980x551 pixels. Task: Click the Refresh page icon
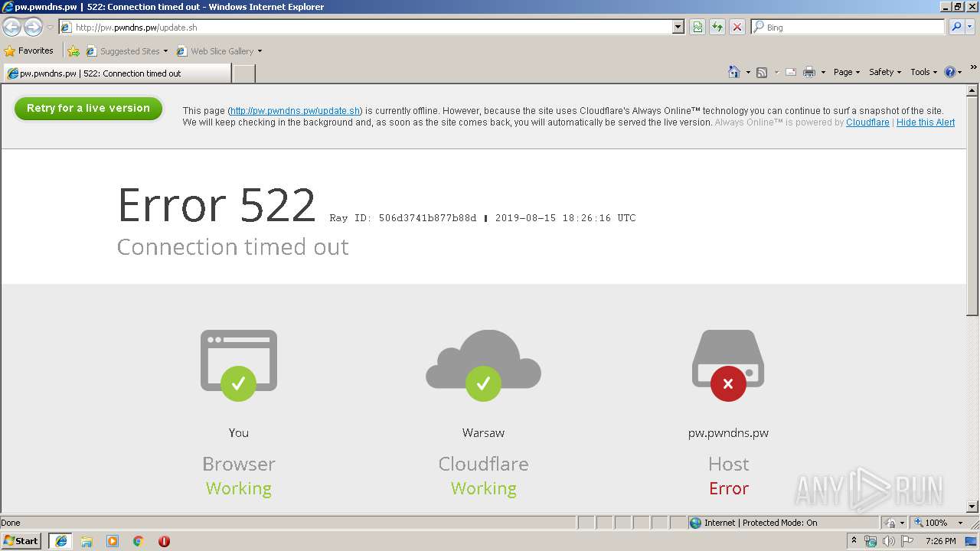coord(717,27)
